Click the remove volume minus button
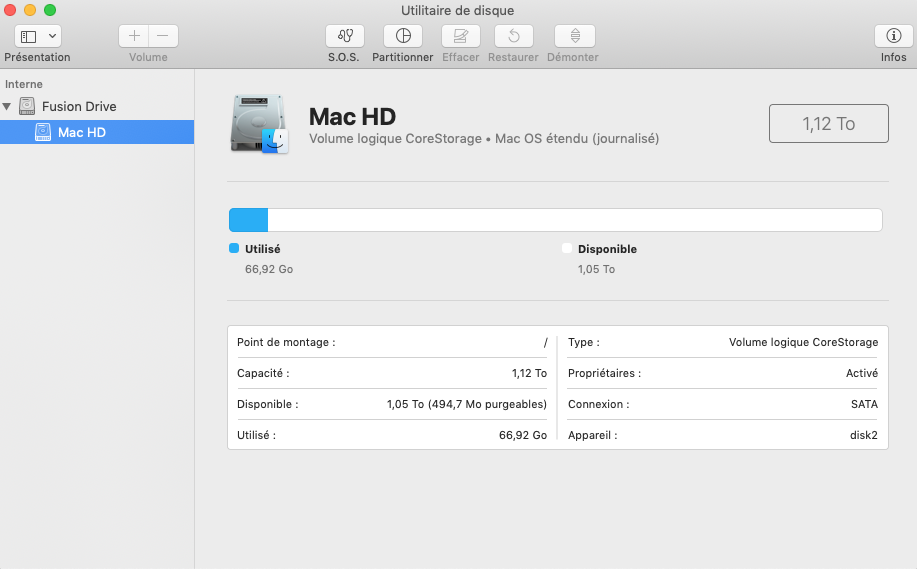This screenshot has width=917, height=569. point(163,36)
